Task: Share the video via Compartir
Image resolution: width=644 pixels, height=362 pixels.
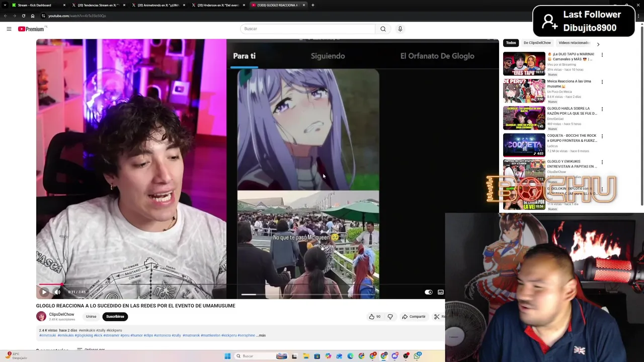Action: click(x=414, y=317)
